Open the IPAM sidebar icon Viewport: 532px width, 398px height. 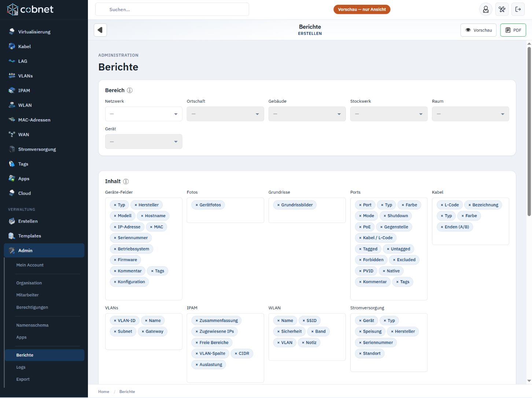12,90
